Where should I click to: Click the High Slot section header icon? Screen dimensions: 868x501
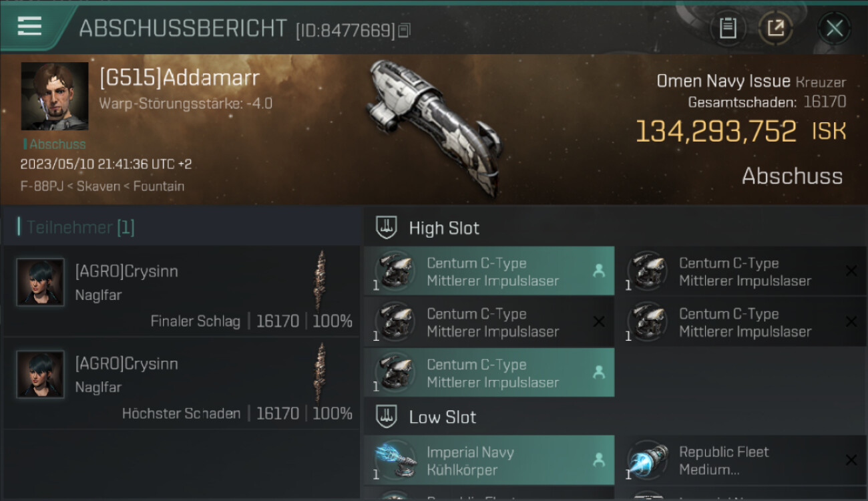point(387,228)
